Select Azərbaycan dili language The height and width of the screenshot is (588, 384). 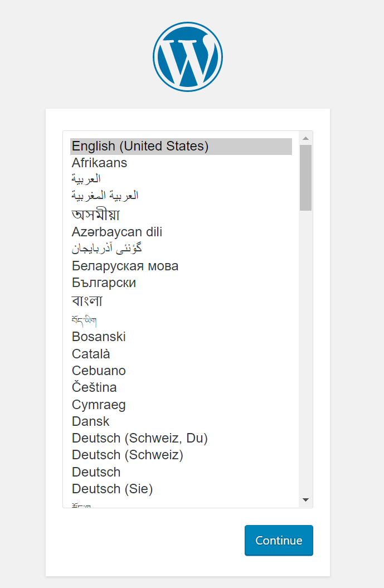click(181, 232)
